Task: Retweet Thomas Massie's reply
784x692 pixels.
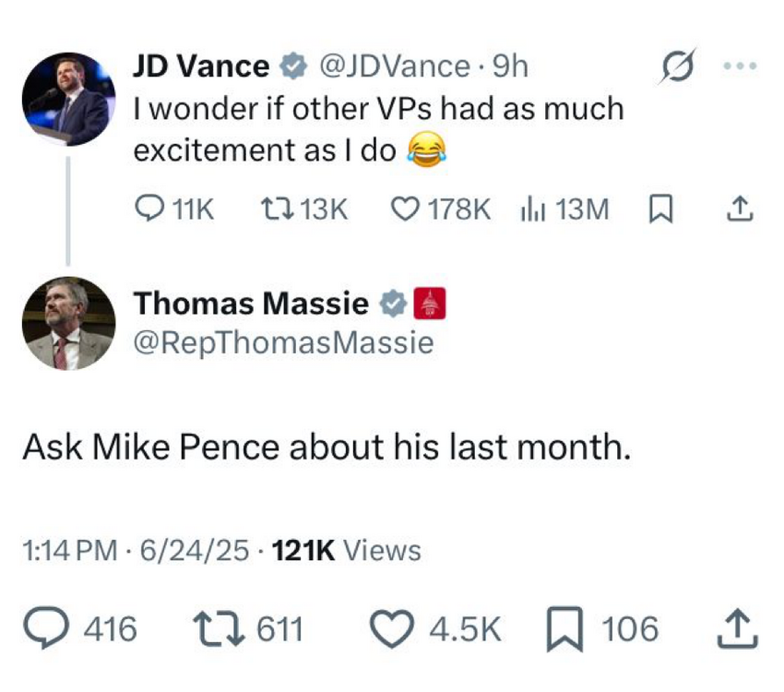Action: [x=219, y=629]
